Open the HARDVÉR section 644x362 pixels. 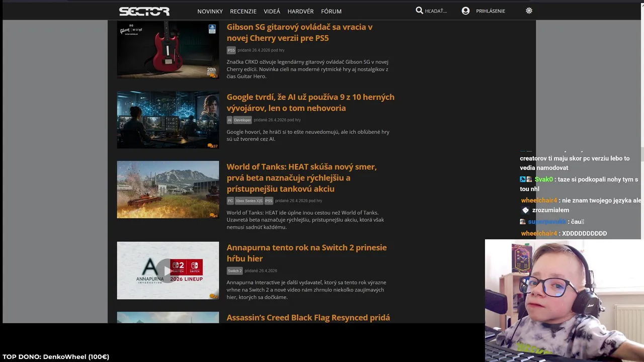point(300,11)
